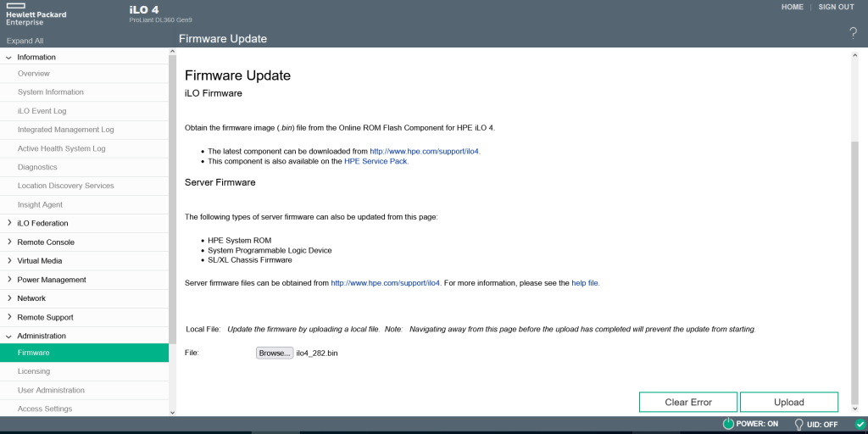
Task: Click the System Programmable Logic Device item
Action: [x=270, y=250]
